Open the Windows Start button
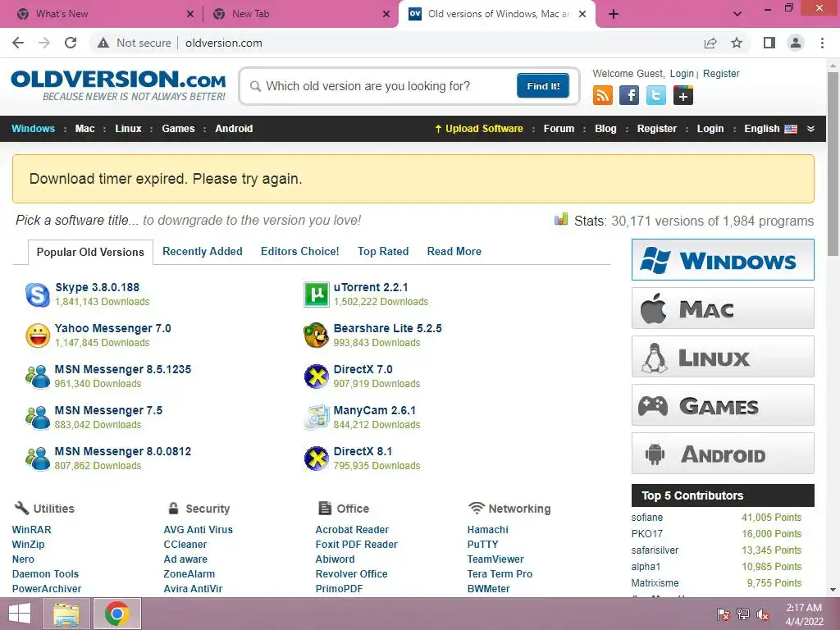 pyautogui.click(x=20, y=614)
